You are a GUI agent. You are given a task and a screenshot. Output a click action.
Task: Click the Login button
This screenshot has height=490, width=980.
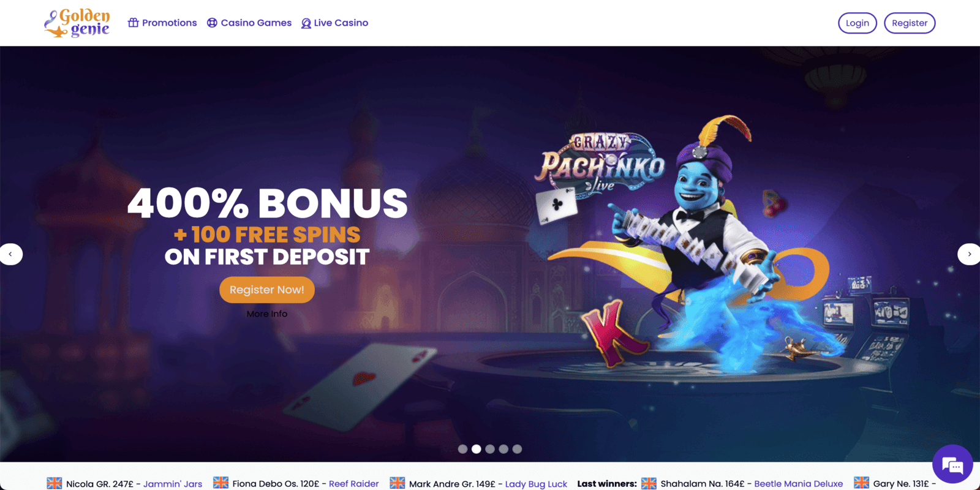[858, 23]
